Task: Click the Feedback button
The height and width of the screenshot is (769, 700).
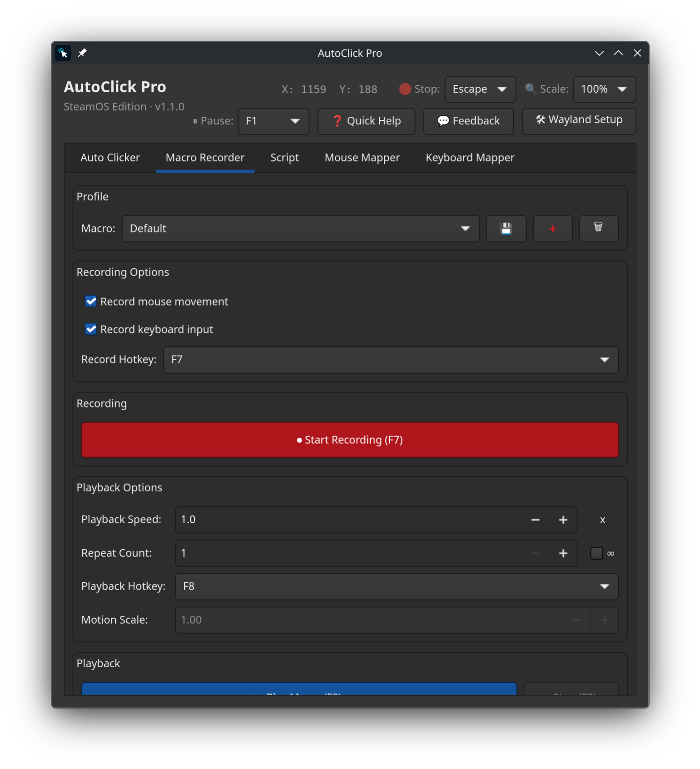Action: pos(468,121)
